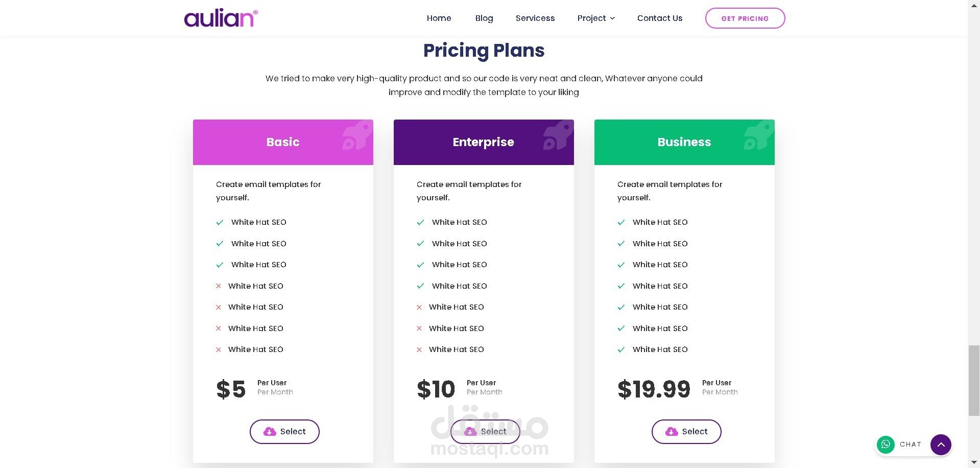The image size is (980, 468).
Task: Click the Contact Us link
Action: (659, 18)
